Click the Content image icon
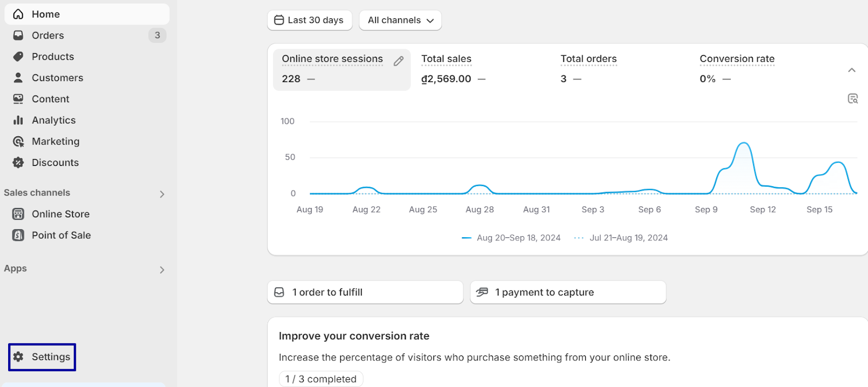 pos(18,99)
